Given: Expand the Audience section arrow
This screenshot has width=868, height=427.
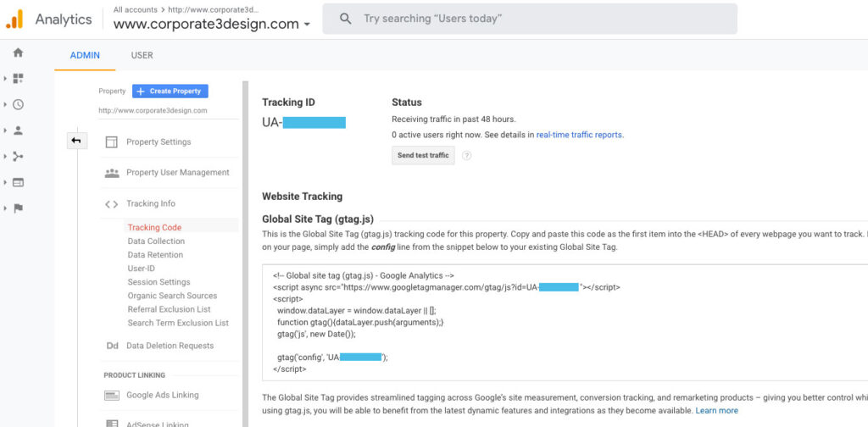Looking at the screenshot, I should pyautogui.click(x=5, y=130).
